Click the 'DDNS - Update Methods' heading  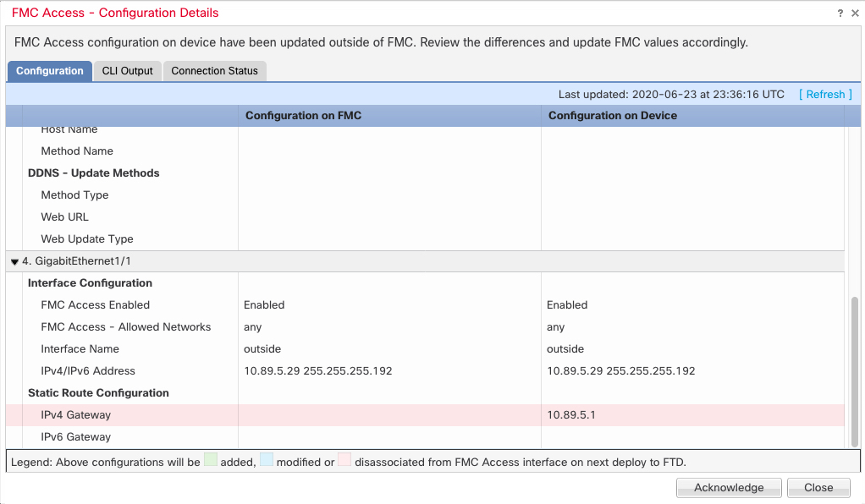tap(93, 173)
